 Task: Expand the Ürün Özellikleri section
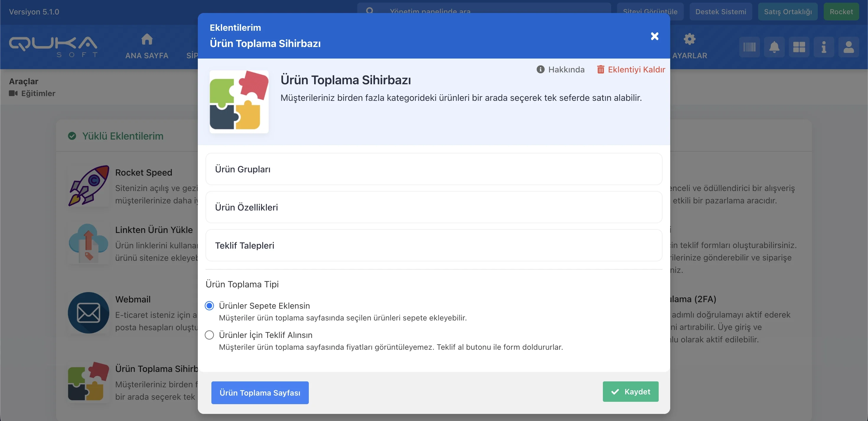click(x=434, y=207)
